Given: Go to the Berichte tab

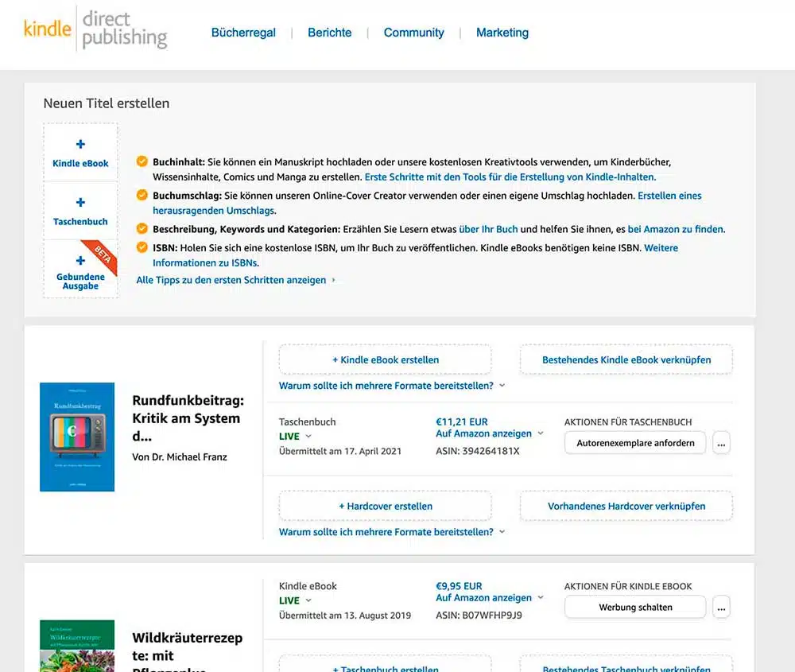Looking at the screenshot, I should click(330, 33).
